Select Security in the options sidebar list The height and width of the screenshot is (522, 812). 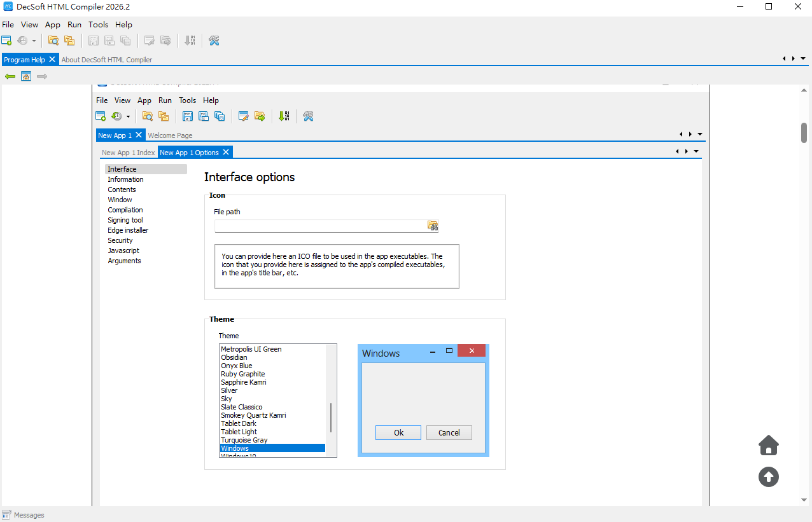[x=120, y=240]
